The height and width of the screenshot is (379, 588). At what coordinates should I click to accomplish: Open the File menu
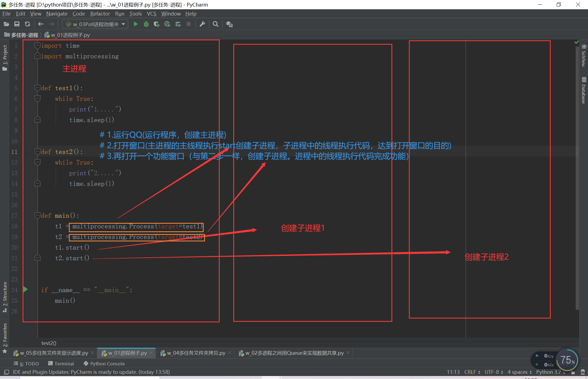coord(7,14)
